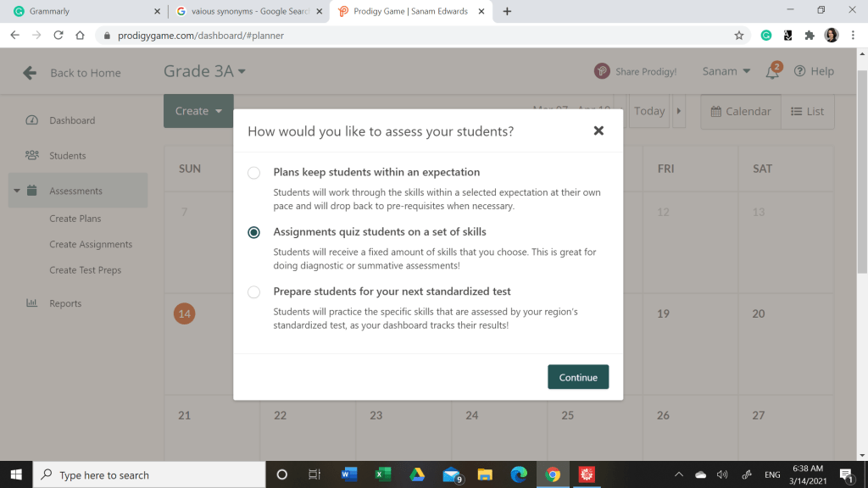Click the Help question mark icon
This screenshot has height=488, width=868.
(799, 71)
